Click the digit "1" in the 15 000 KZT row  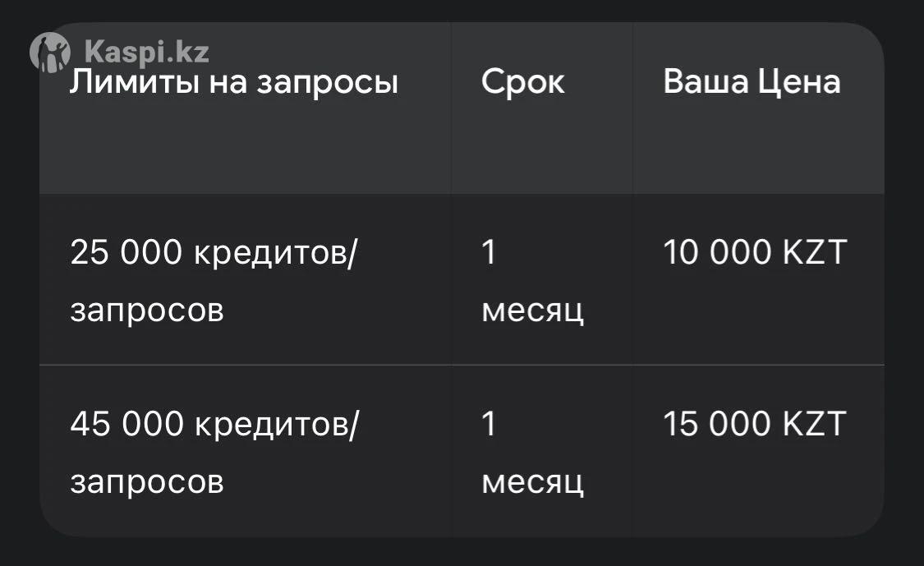coord(490,424)
